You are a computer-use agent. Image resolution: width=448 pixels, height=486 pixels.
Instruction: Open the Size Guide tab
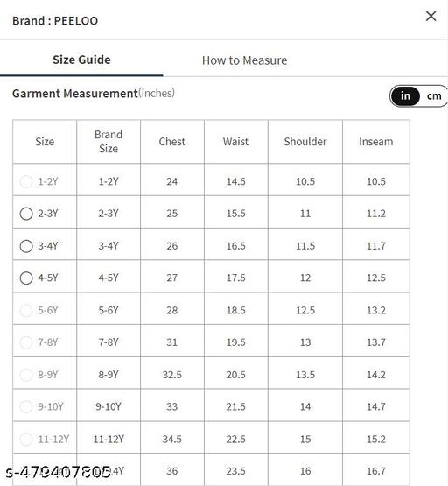point(81,60)
